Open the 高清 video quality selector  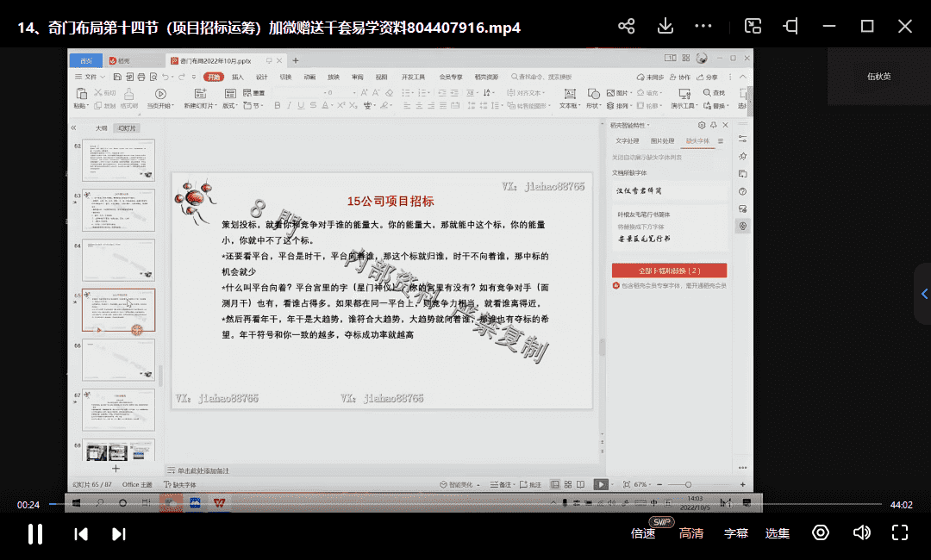click(691, 533)
